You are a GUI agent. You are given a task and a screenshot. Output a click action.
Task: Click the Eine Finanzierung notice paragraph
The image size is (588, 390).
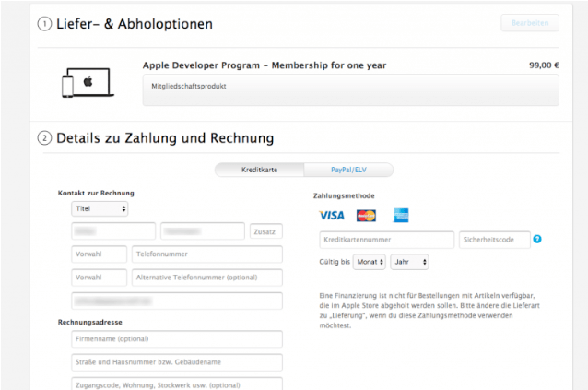(429, 311)
